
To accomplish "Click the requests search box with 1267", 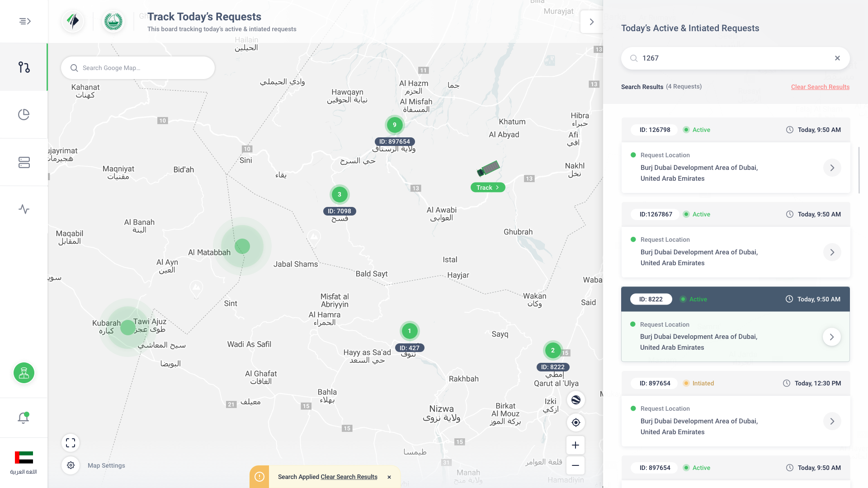I will pos(735,58).
